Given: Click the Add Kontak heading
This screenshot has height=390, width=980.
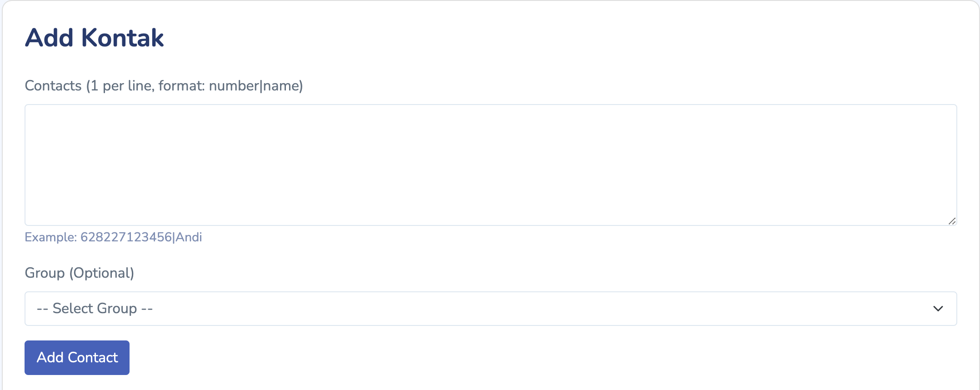Looking at the screenshot, I should pyautogui.click(x=94, y=38).
